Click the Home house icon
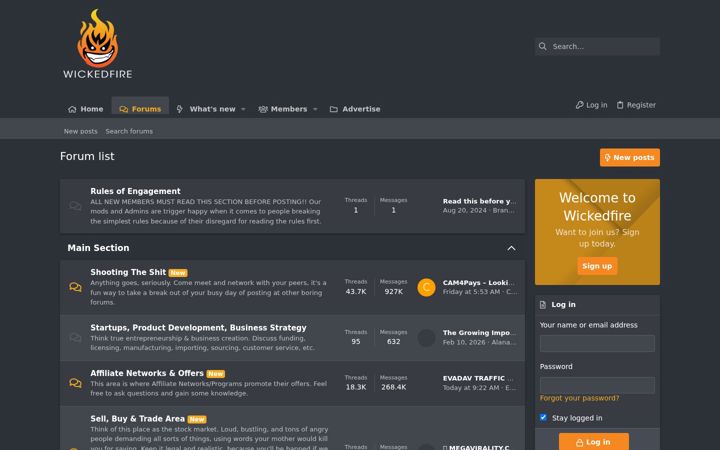Viewport: 720px width, 450px height. tap(72, 109)
